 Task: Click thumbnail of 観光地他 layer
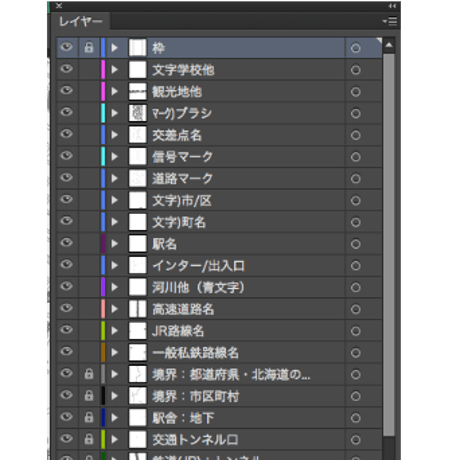tap(137, 91)
